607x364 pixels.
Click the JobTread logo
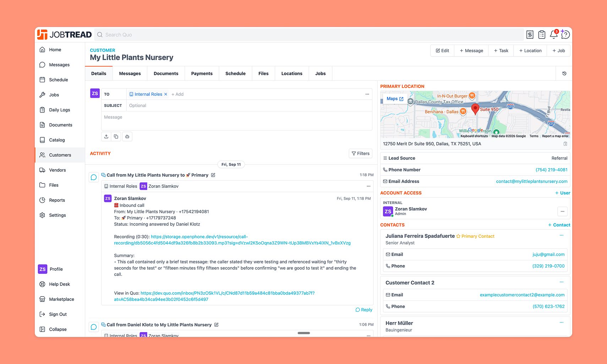(64, 34)
